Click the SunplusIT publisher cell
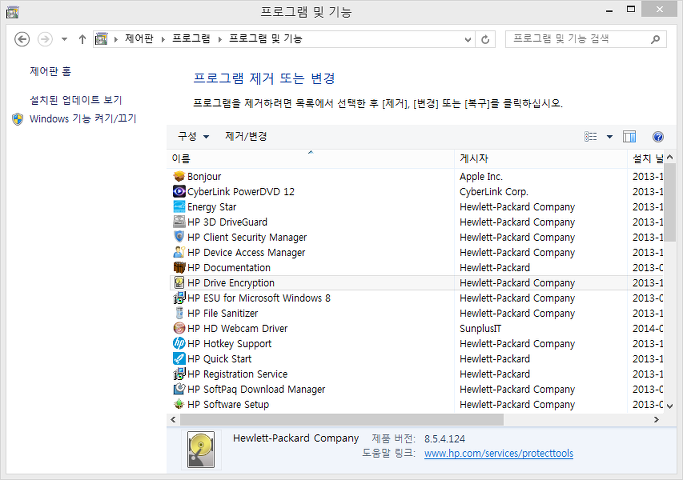Screen dimensions: 683x480 pyautogui.click(x=480, y=328)
